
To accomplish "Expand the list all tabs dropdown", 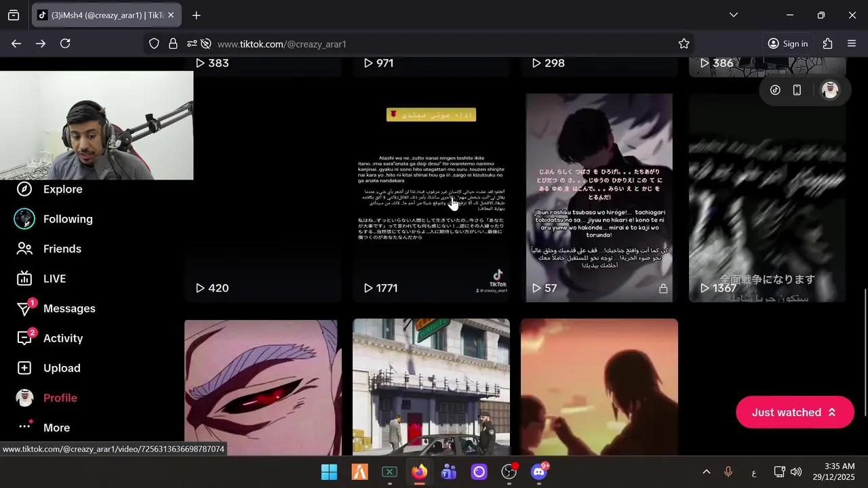I will click(x=733, y=15).
